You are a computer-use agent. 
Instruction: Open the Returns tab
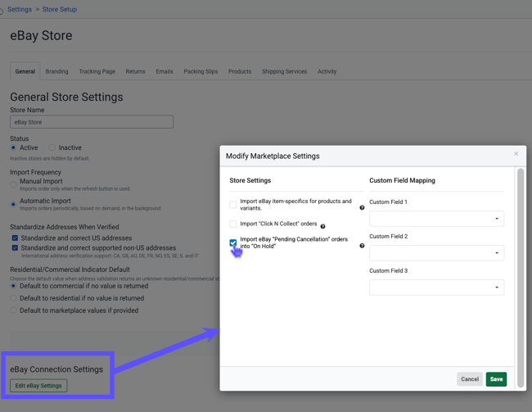(x=135, y=71)
